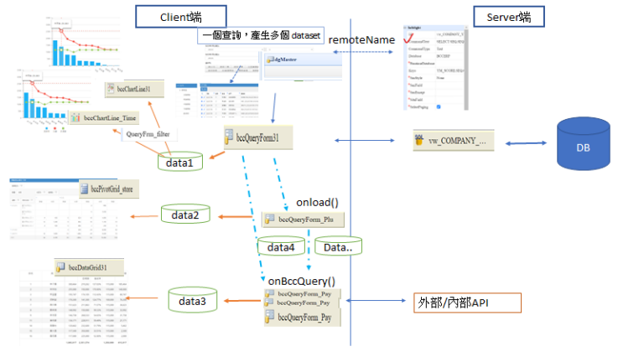This screenshot has width=644, height=362.
Task: Select the bccPivotGrid_store component
Action: 106,189
